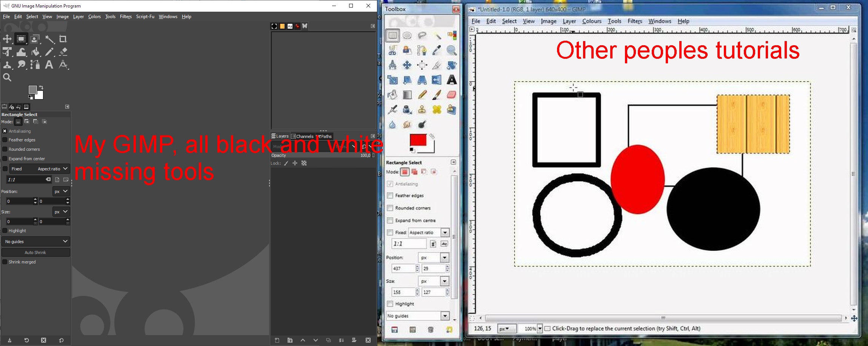868x346 pixels.
Task: Select Scissors Select tool in light Toolbox
Action: [x=392, y=50]
